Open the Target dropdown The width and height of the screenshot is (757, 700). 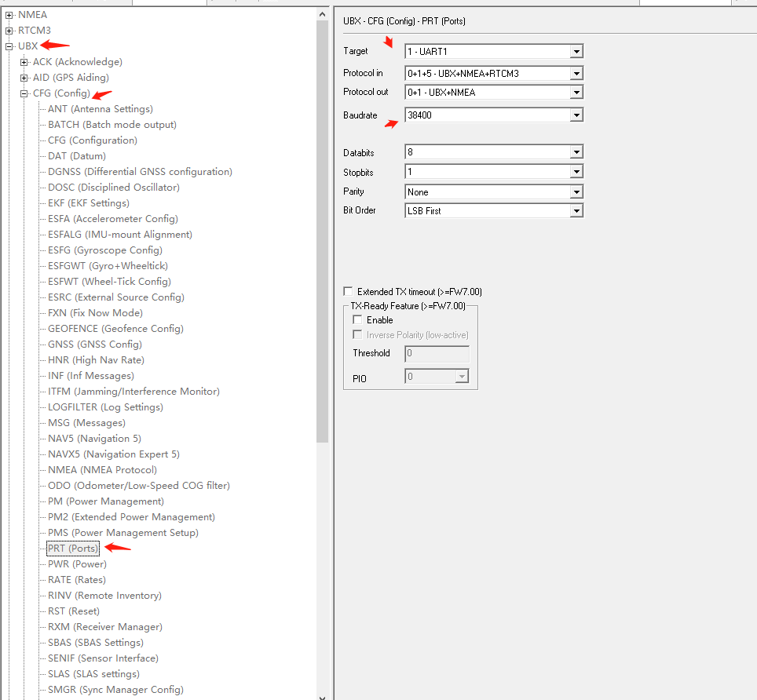578,51
